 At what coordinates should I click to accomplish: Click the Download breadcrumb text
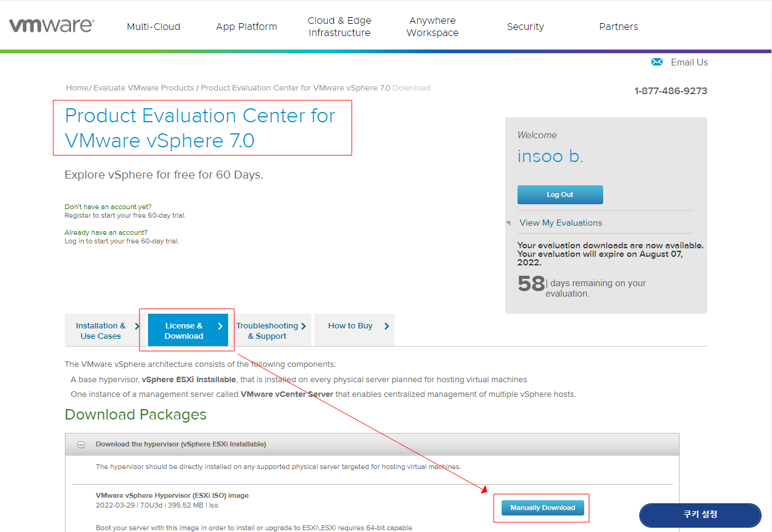(x=411, y=88)
